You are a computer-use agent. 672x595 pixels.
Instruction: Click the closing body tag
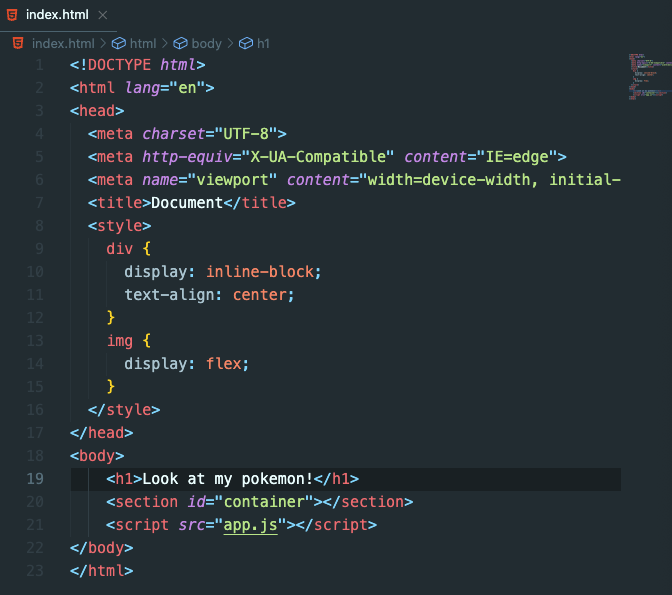pos(102,548)
